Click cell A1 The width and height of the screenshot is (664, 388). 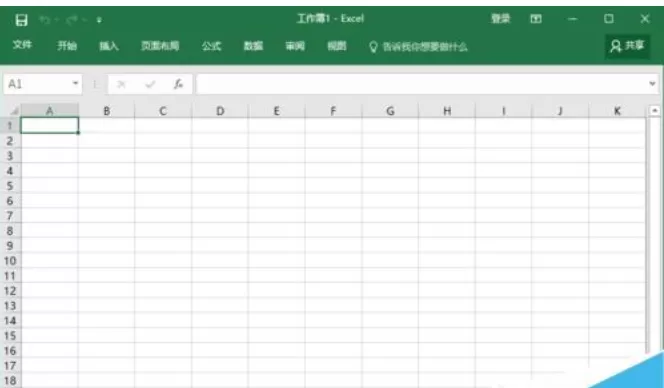coord(50,125)
